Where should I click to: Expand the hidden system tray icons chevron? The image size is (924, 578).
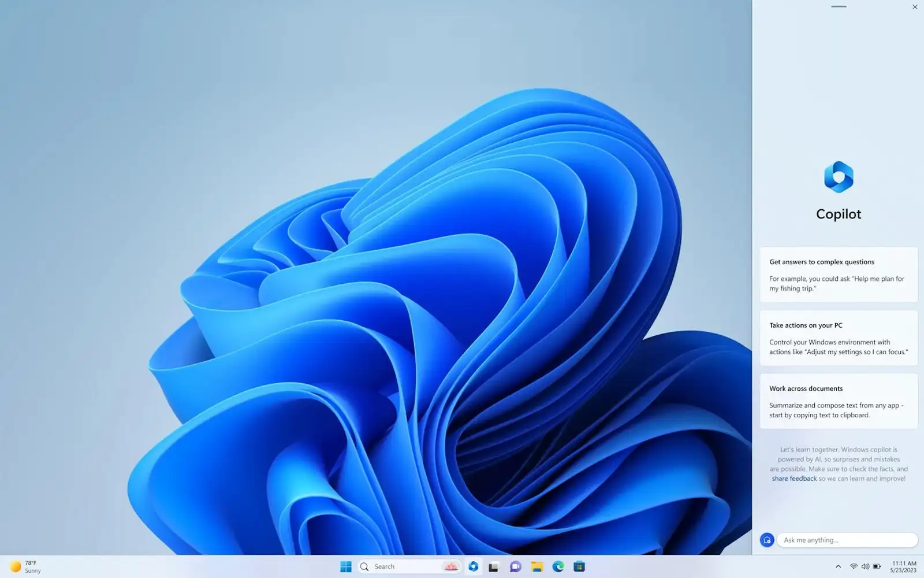[838, 566]
